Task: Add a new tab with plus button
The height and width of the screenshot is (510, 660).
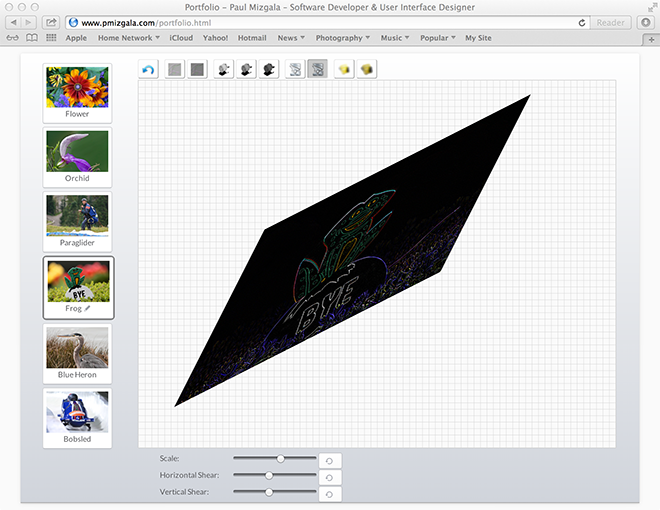Action: click(651, 40)
